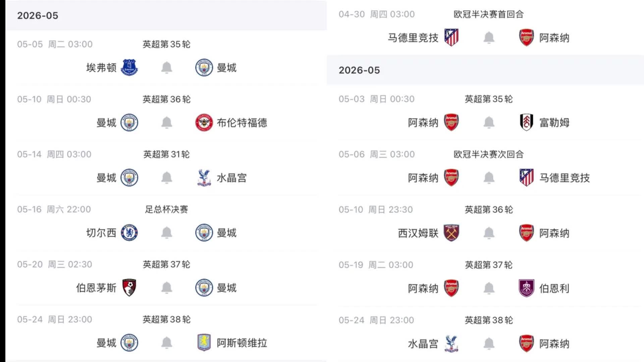
Task: Click the 欧冠半决赛次回合 match label
Action: 488,154
